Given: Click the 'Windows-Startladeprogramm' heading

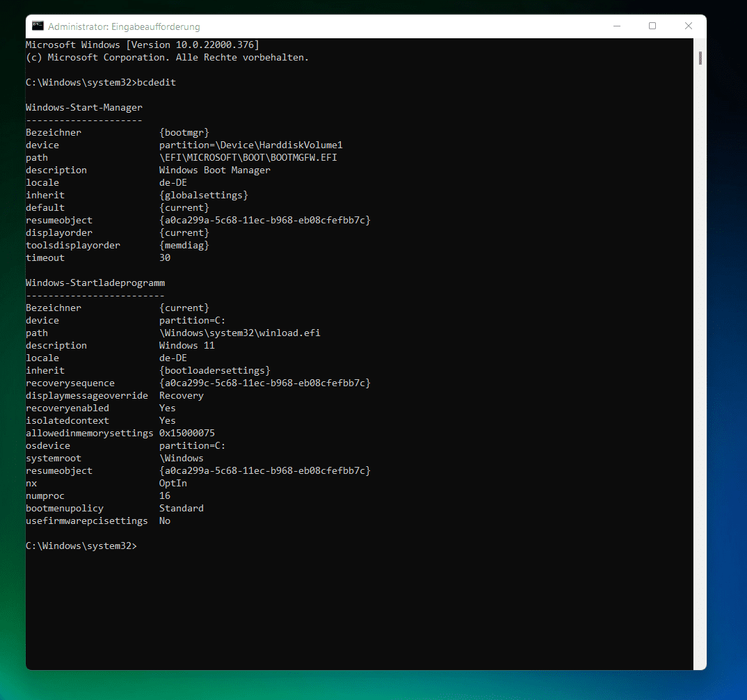Looking at the screenshot, I should (95, 283).
